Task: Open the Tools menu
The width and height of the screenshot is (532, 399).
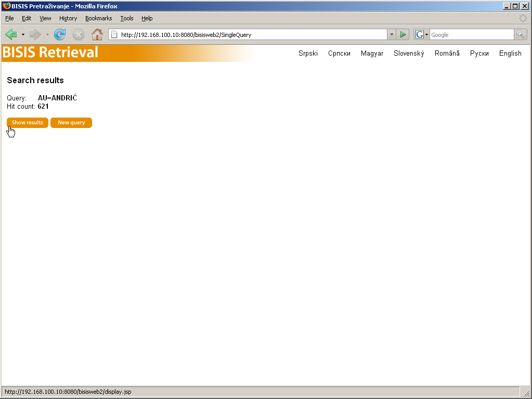Action: pos(126,18)
